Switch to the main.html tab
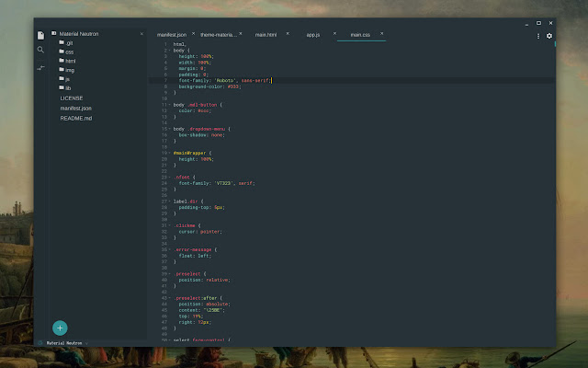This screenshot has height=368, width=588. coord(266,35)
